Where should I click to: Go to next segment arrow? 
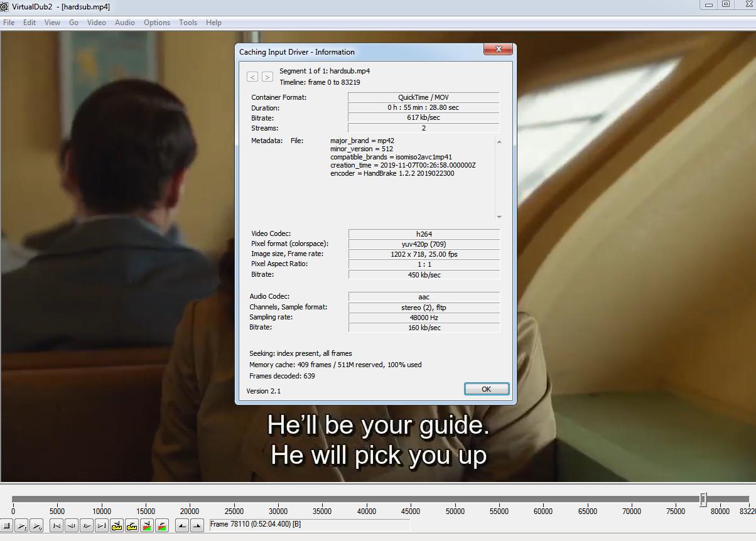coord(267,77)
